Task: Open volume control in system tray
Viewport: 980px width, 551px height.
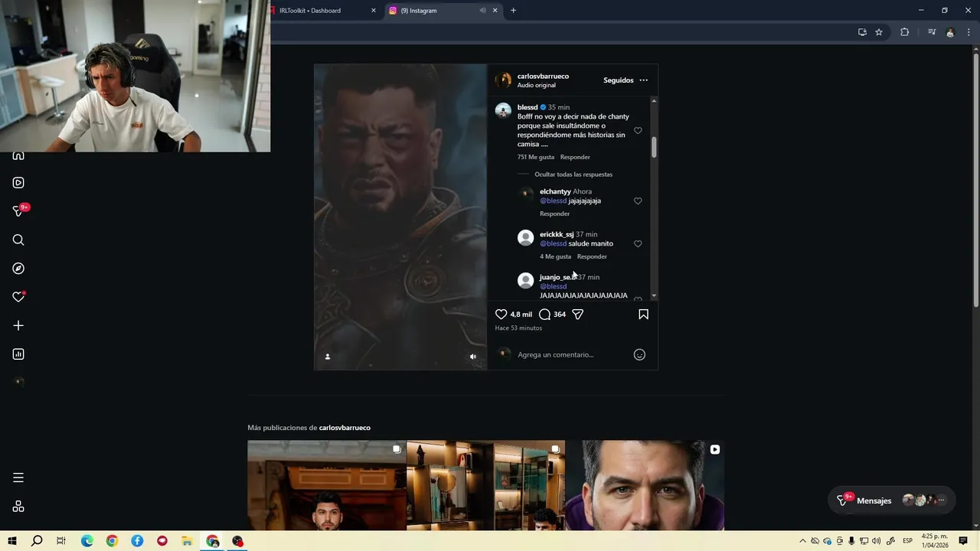Action: click(876, 541)
